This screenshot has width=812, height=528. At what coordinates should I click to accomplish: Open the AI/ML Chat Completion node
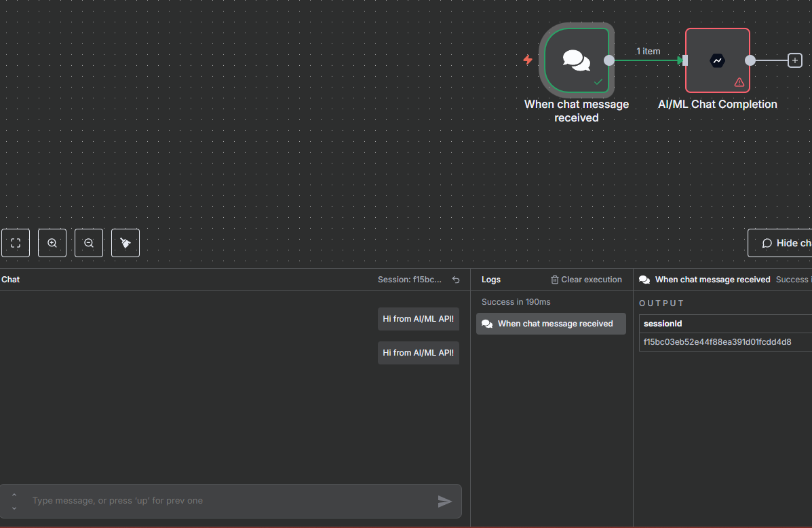[717, 60]
